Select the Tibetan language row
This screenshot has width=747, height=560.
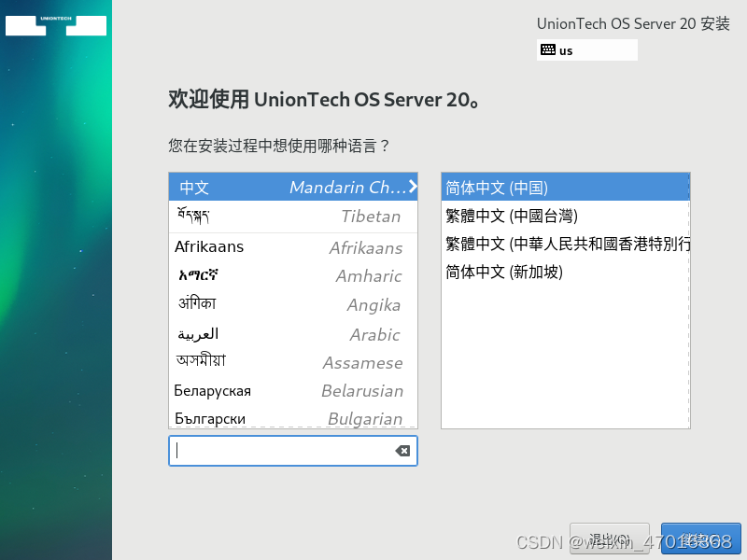tap(293, 217)
